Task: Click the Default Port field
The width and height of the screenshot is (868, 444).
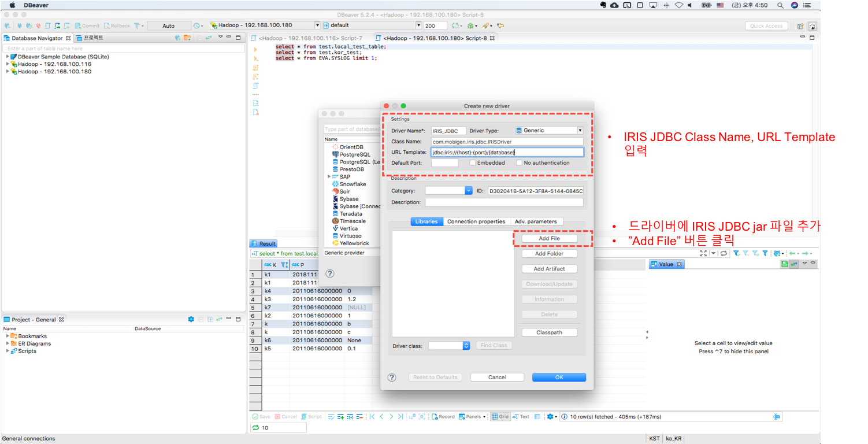Action: click(444, 163)
